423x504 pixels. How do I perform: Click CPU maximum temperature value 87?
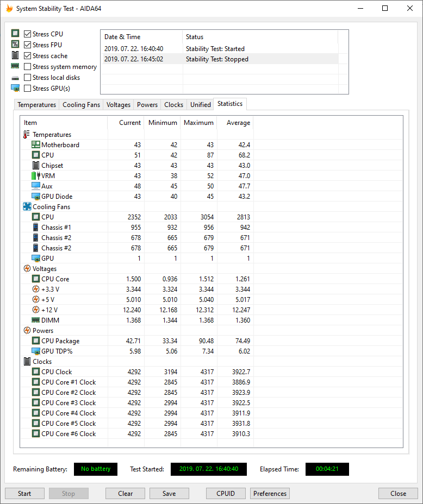click(x=210, y=155)
